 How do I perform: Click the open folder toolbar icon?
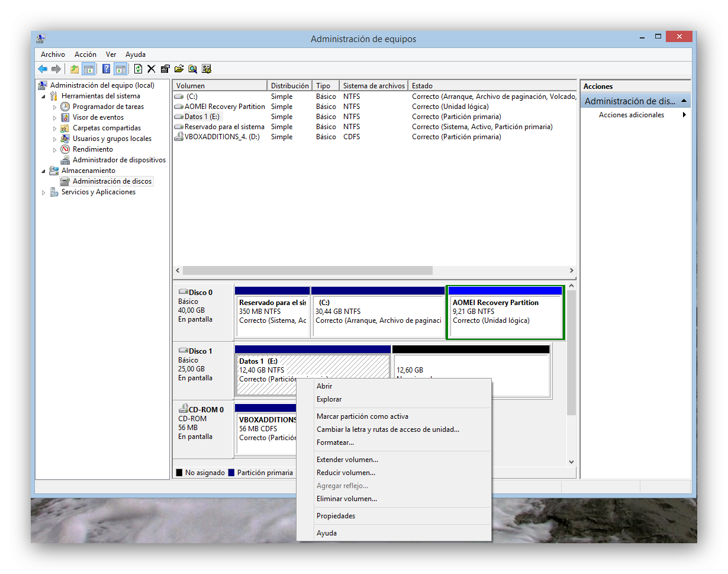tap(179, 69)
